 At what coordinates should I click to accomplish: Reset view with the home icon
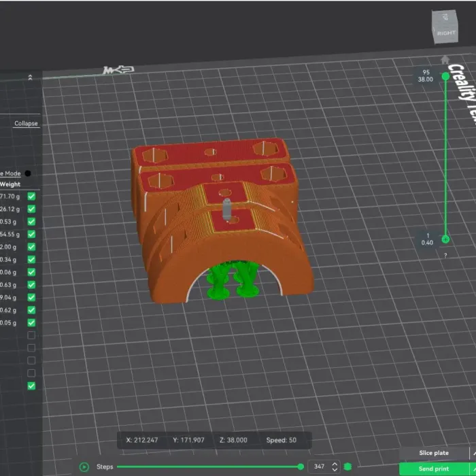coord(445,59)
